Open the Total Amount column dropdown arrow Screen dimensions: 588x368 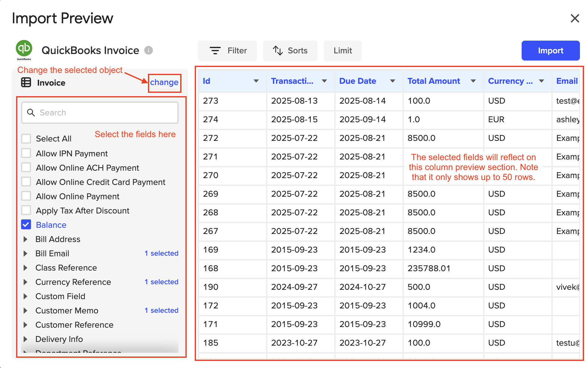[473, 81]
